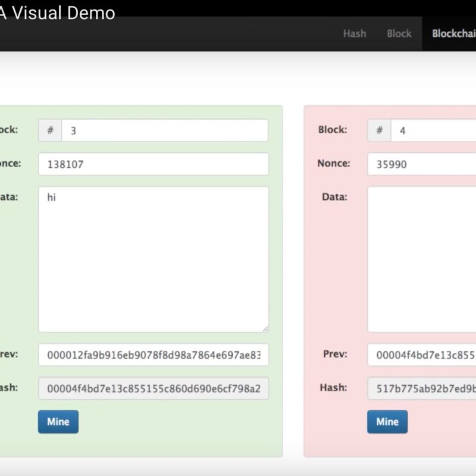
Task: Click into the data textarea containing 'hi'
Action: click(153, 259)
